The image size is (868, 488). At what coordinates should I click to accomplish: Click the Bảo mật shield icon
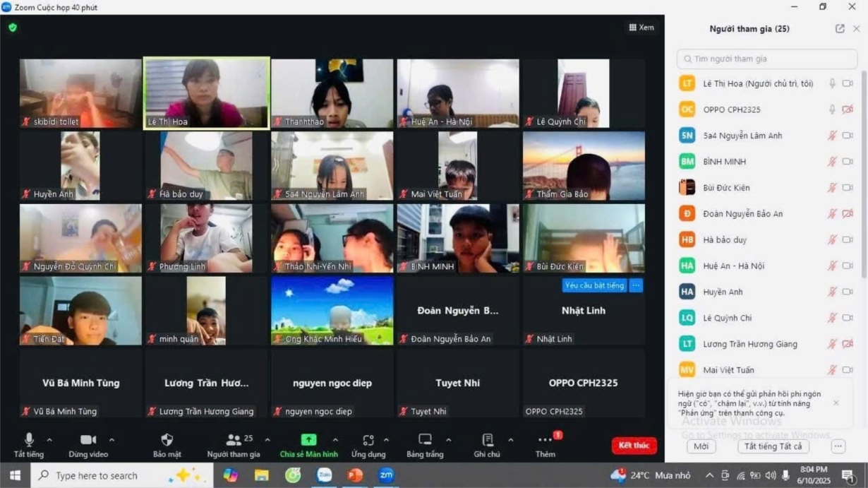[x=167, y=440]
